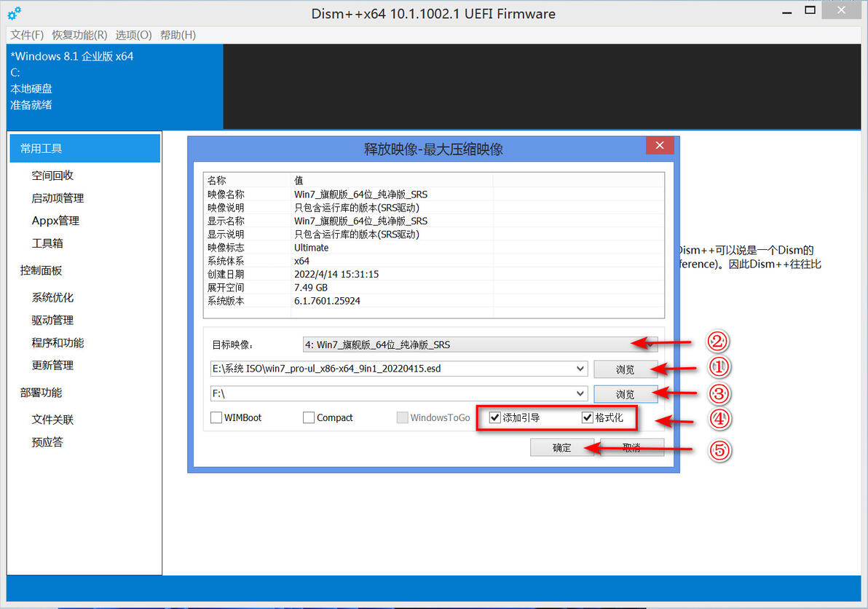
Task: Select the 映像名称 row label
Action: (226, 195)
